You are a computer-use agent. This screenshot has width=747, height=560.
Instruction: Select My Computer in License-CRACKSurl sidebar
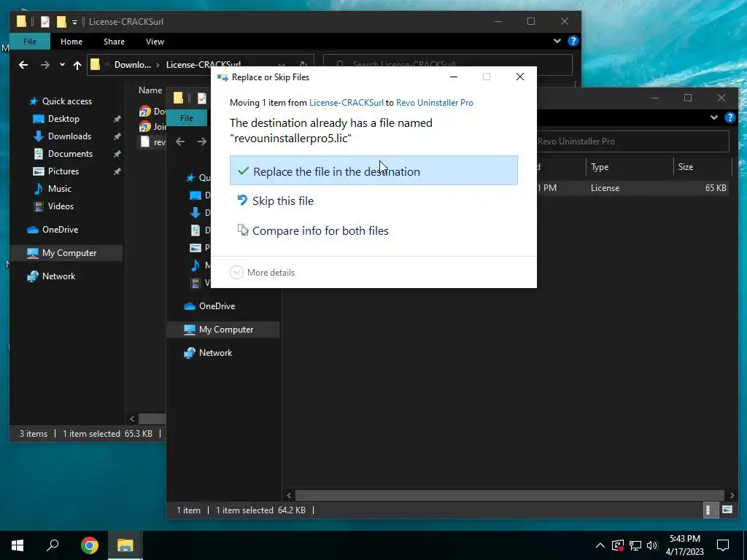pyautogui.click(x=69, y=253)
